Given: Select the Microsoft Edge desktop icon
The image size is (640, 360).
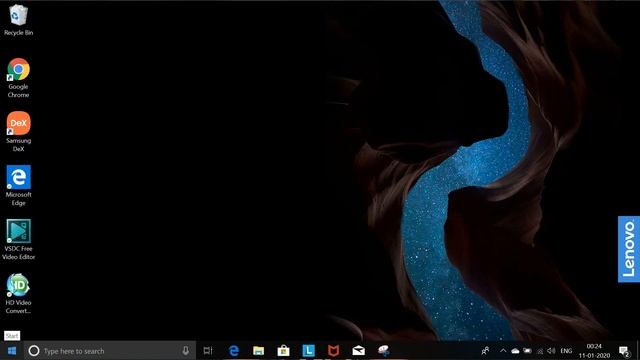Looking at the screenshot, I should pyautogui.click(x=18, y=186).
